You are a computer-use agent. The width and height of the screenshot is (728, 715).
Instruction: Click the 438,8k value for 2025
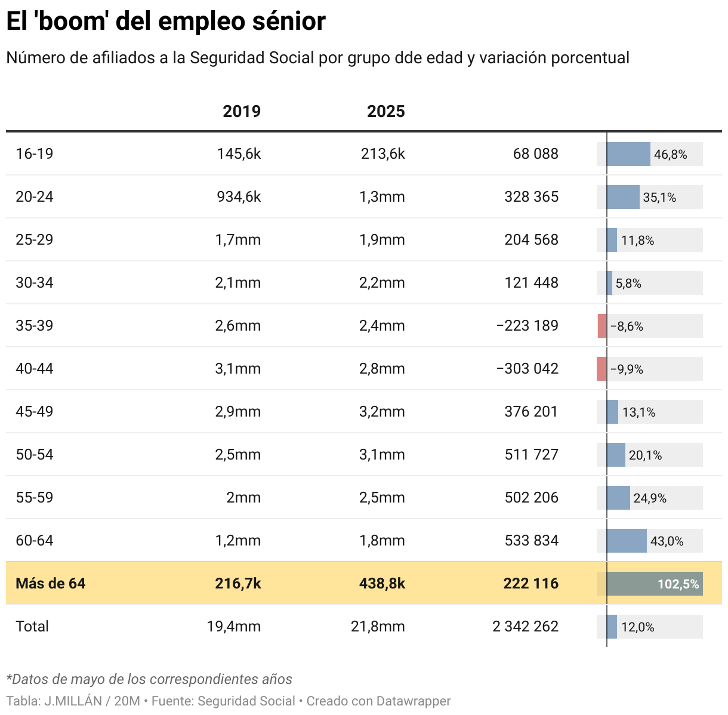pos(382,583)
